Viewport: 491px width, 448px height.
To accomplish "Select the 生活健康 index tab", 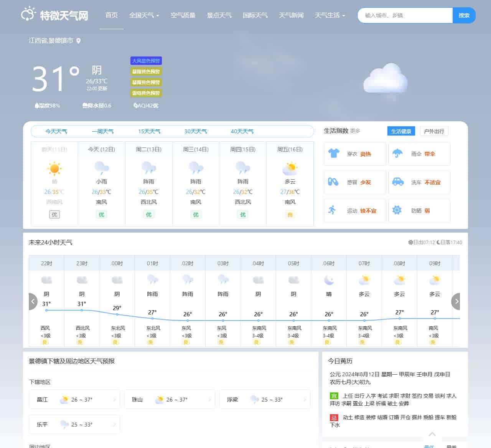I will [x=401, y=131].
